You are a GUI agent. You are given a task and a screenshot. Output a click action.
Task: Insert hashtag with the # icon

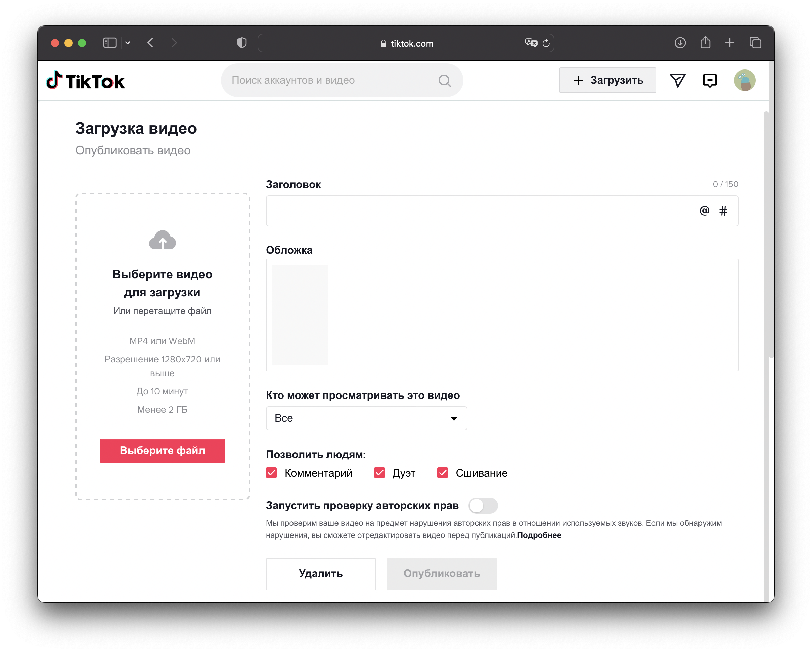[x=723, y=211]
